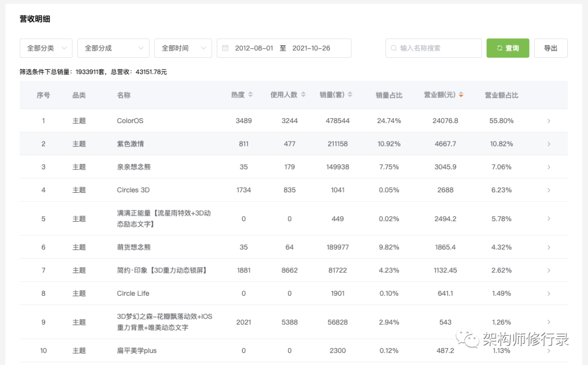The height and width of the screenshot is (365, 588).
Task: Expand the 全部分类 category dropdown
Action: 46,48
